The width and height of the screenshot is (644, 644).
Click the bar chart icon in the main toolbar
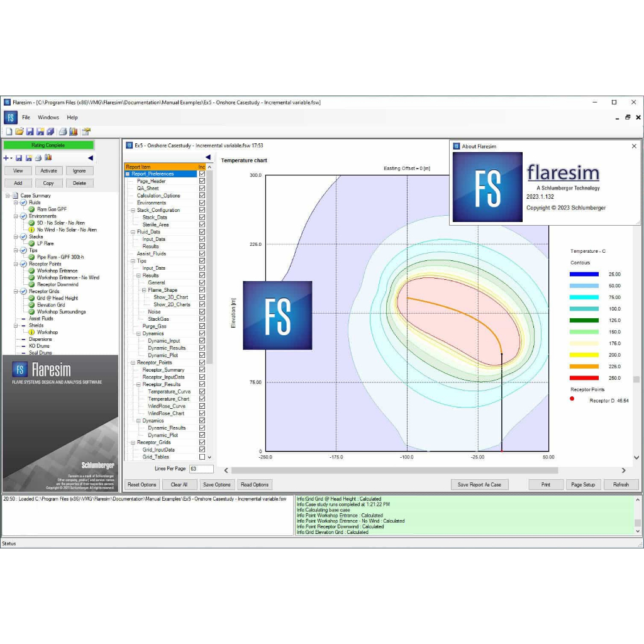click(x=73, y=131)
